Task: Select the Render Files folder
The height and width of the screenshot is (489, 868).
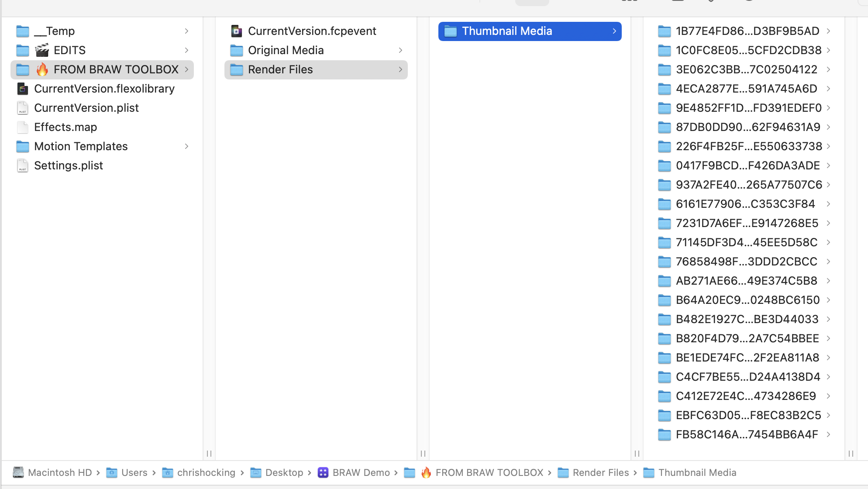Action: [280, 69]
